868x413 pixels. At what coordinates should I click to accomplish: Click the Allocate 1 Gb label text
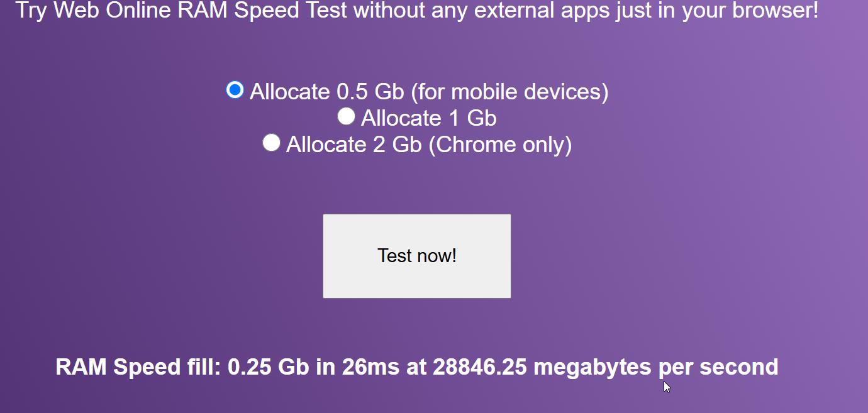[428, 118]
